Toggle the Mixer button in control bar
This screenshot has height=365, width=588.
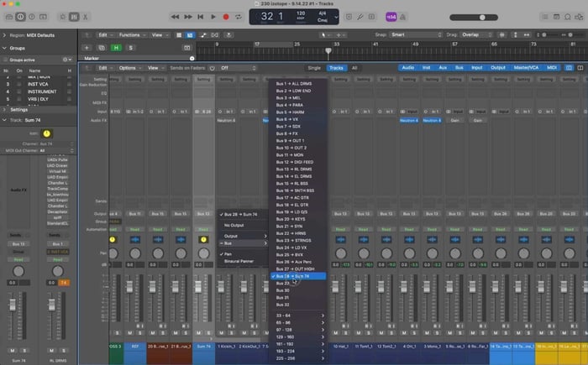tap(74, 17)
